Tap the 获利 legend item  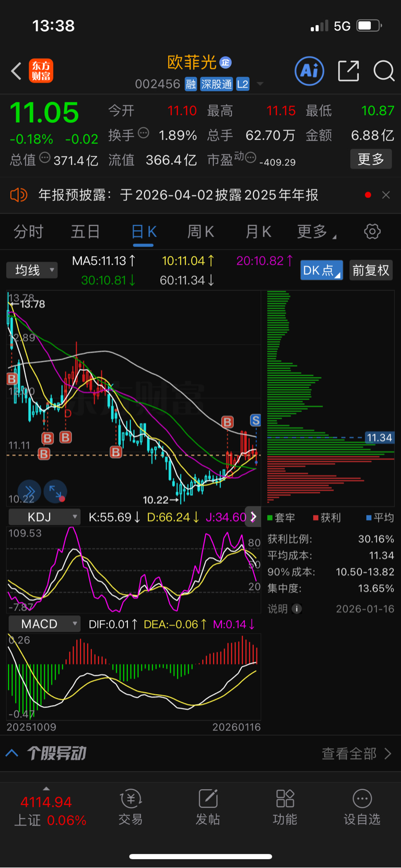327,518
